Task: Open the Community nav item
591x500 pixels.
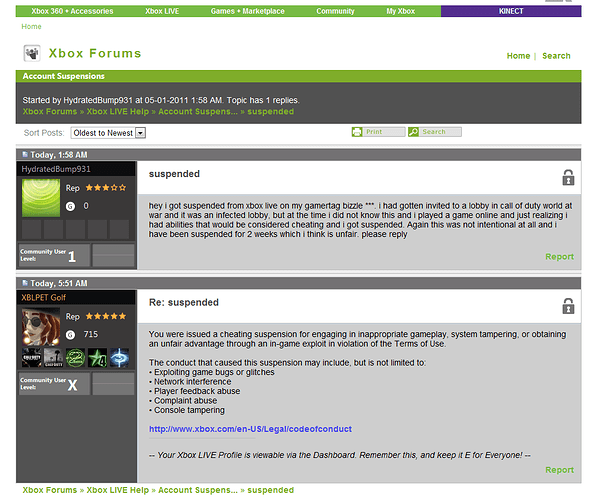Action: [335, 11]
